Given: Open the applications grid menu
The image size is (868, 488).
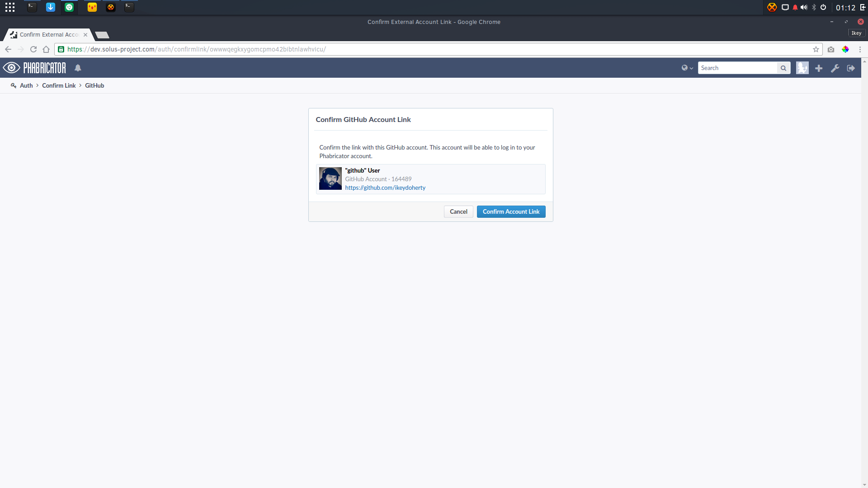Looking at the screenshot, I should (10, 7).
